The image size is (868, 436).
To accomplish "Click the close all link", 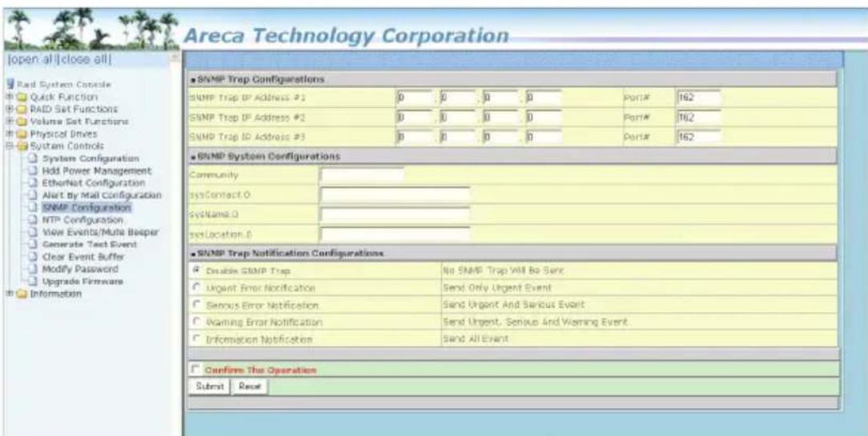I will click(x=84, y=58).
